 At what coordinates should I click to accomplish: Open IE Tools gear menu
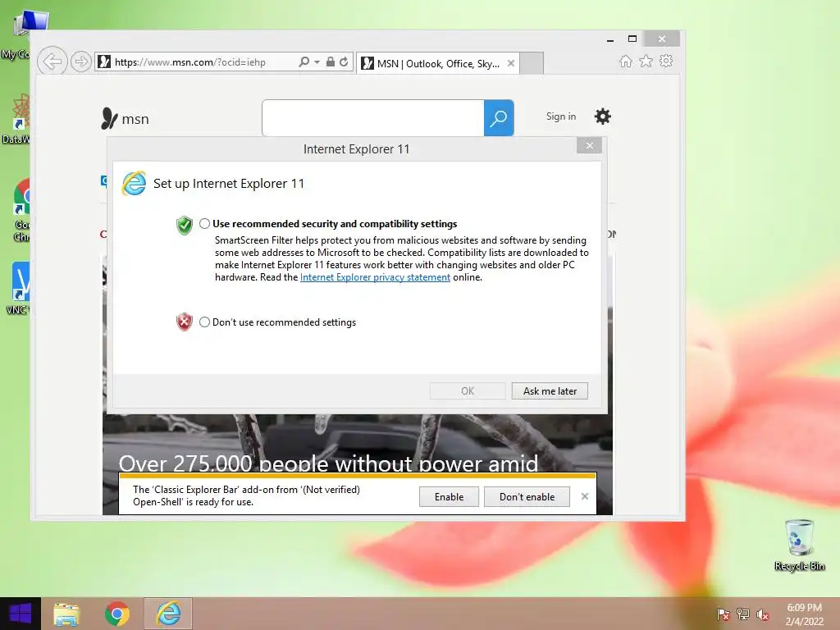tap(666, 61)
